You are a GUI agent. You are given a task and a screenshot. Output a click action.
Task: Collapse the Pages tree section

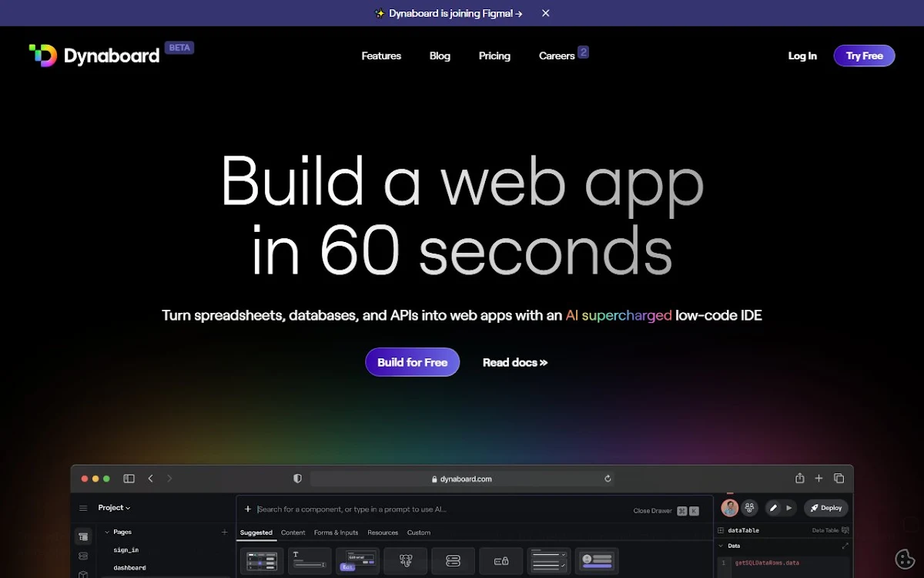[x=107, y=533]
